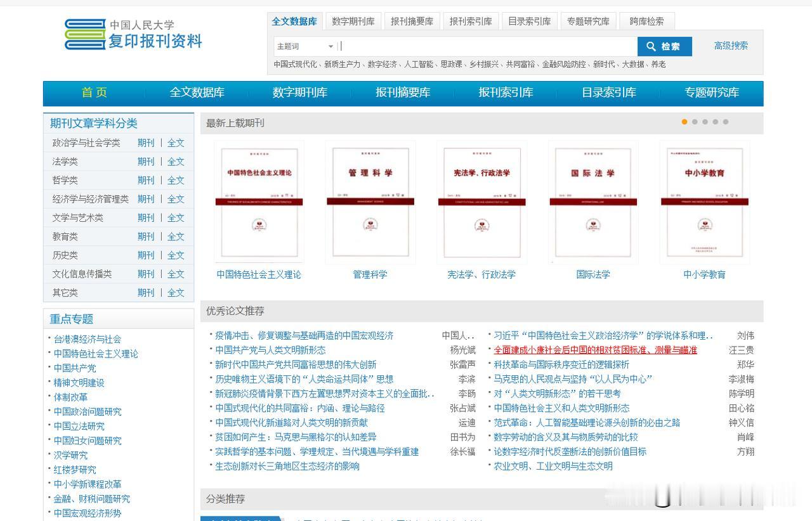
Task: Open article 疫情冲击、修复调整与基础再造的中国宏观经济
Action: [304, 335]
